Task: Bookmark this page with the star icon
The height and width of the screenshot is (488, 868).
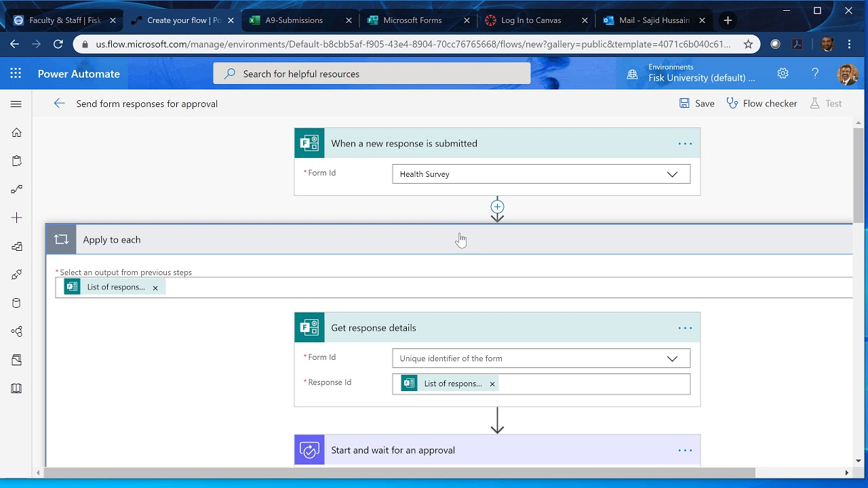Action: coord(748,44)
